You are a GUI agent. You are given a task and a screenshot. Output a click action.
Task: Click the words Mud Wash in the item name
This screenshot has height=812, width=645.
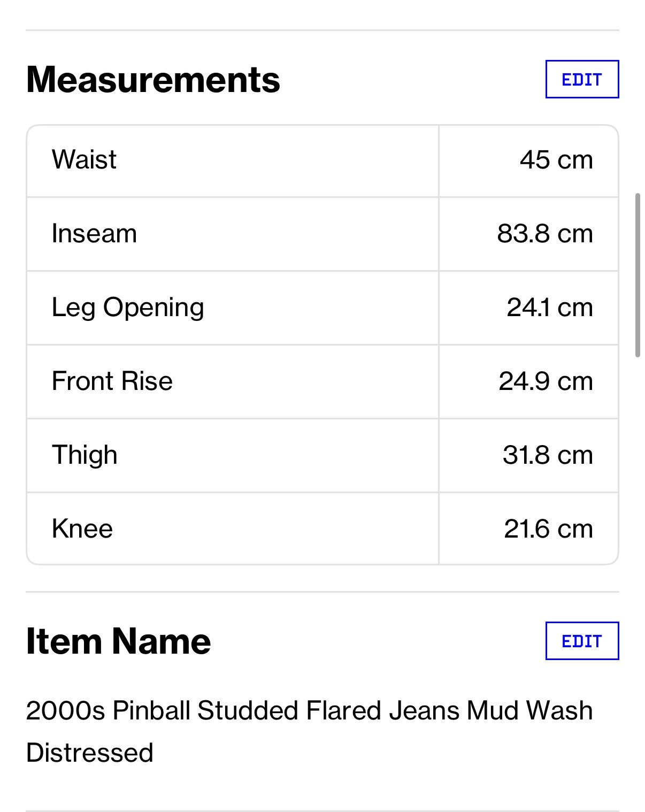click(x=529, y=711)
